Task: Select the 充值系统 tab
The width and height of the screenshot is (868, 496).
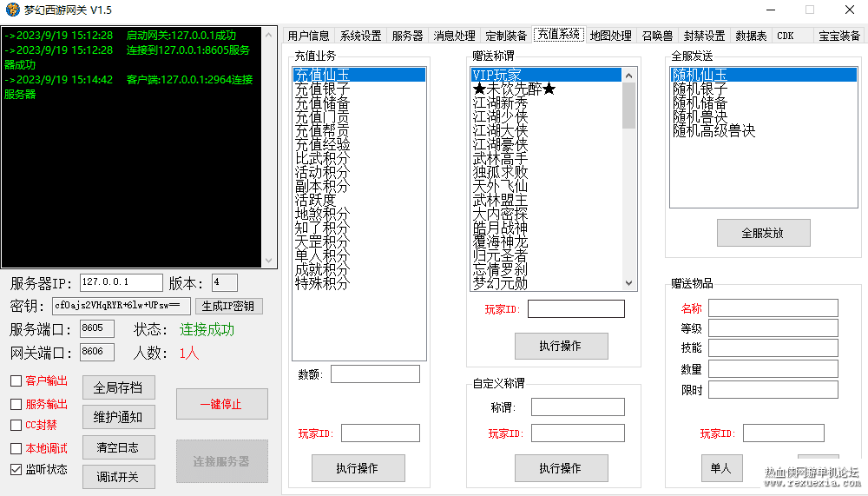Action: click(558, 35)
